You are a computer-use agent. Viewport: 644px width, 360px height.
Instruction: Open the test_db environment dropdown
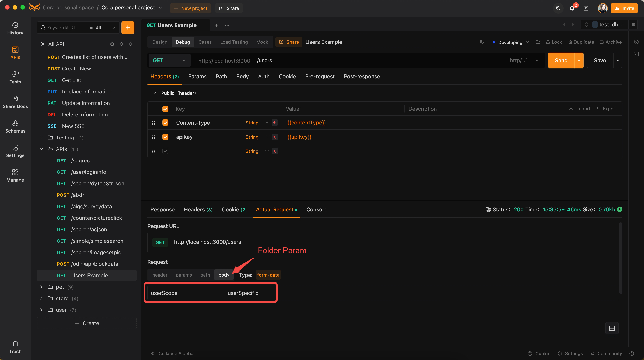pyautogui.click(x=609, y=25)
